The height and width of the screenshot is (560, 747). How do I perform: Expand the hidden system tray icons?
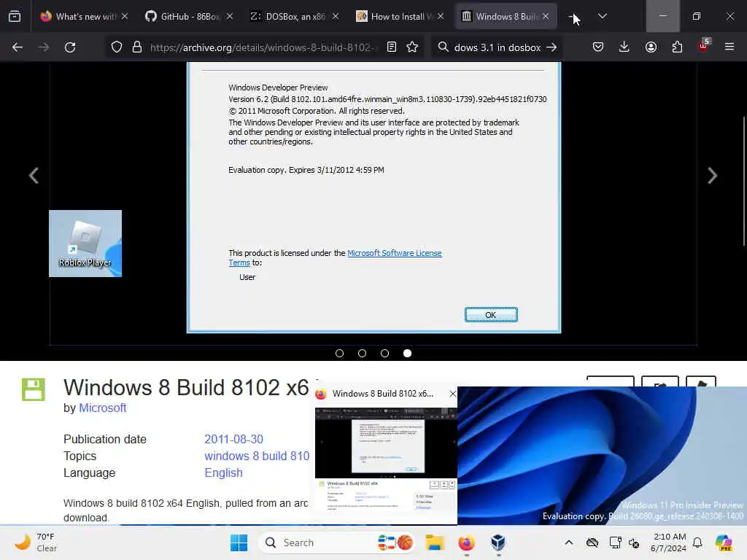click(x=569, y=542)
